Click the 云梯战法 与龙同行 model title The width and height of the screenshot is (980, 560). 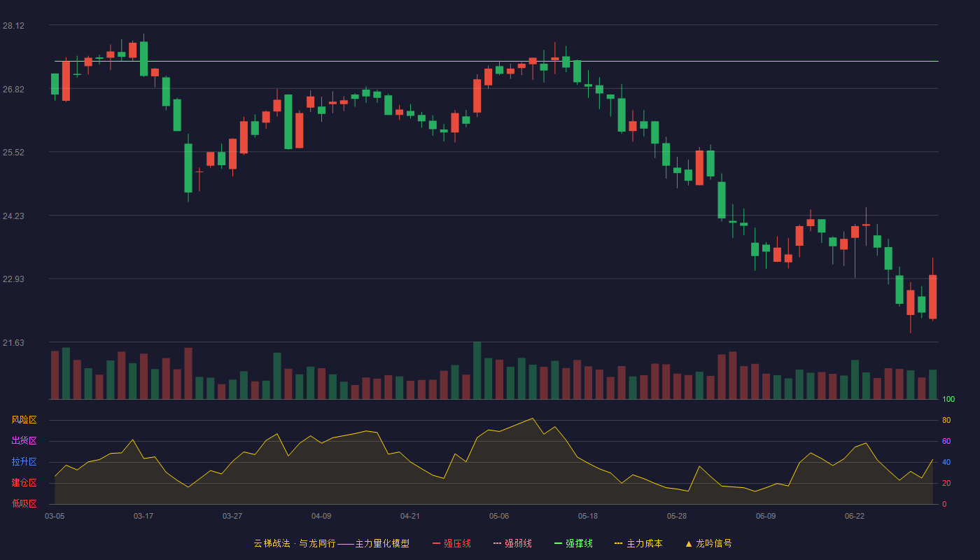click(x=331, y=543)
